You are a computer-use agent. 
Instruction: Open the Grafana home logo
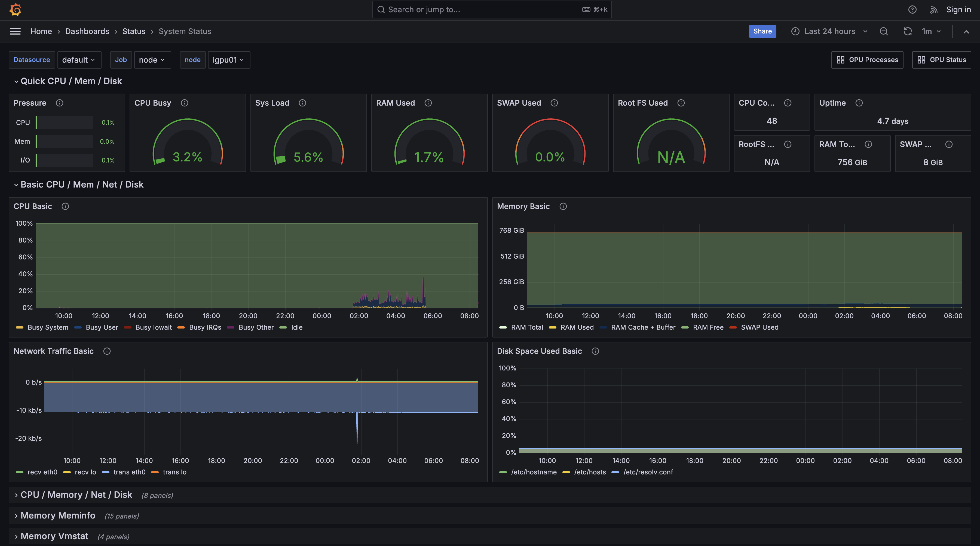[x=15, y=10]
